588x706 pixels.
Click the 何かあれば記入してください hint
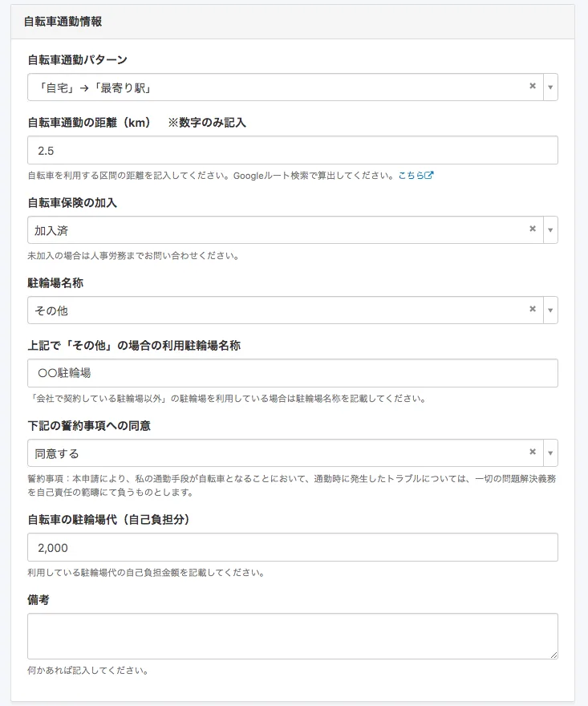[88, 671]
